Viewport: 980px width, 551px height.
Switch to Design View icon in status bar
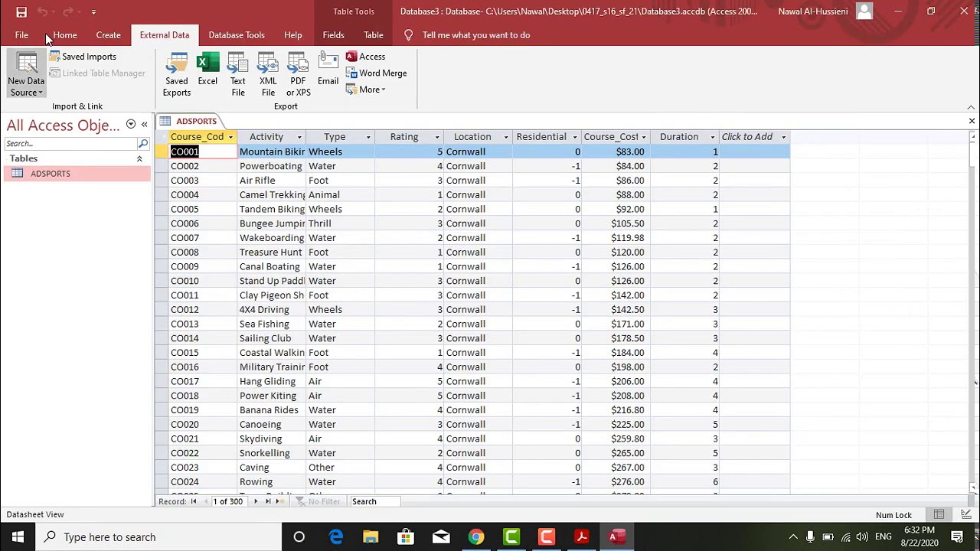click(966, 515)
